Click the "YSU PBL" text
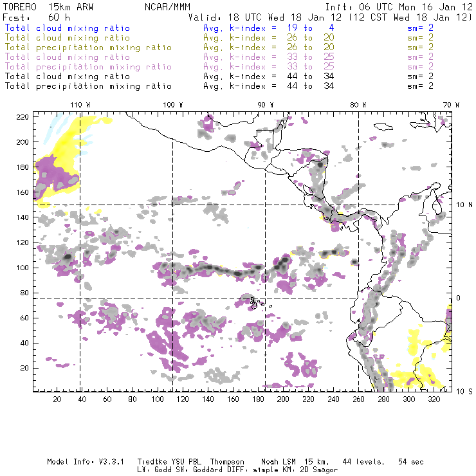476x476 pixels. click(186, 462)
